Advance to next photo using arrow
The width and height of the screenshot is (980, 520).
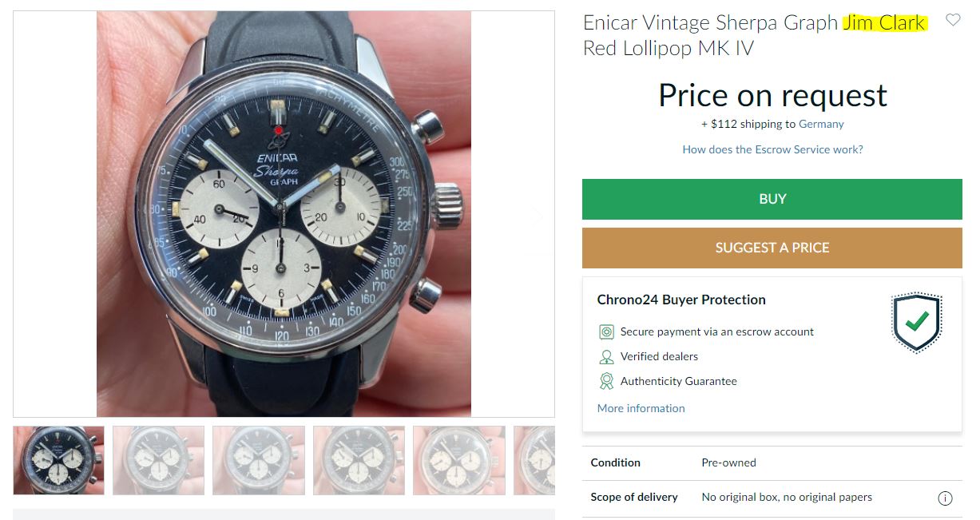pyautogui.click(x=538, y=214)
